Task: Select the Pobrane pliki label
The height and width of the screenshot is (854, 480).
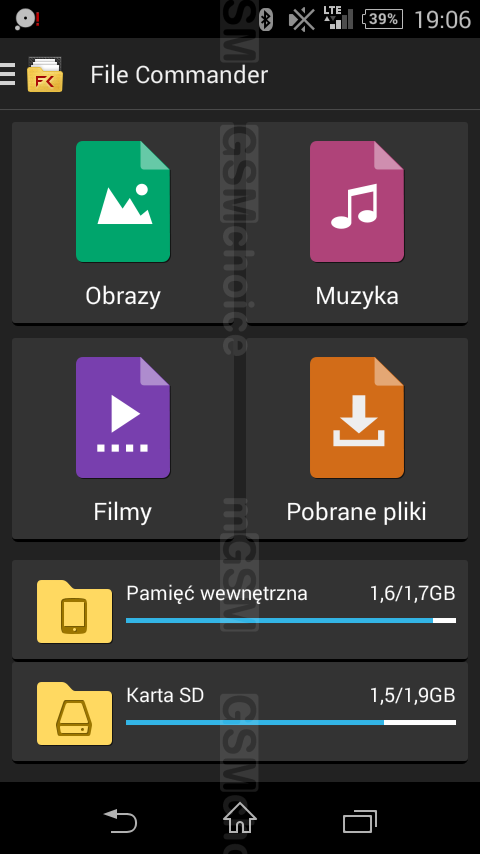Action: [x=356, y=513]
